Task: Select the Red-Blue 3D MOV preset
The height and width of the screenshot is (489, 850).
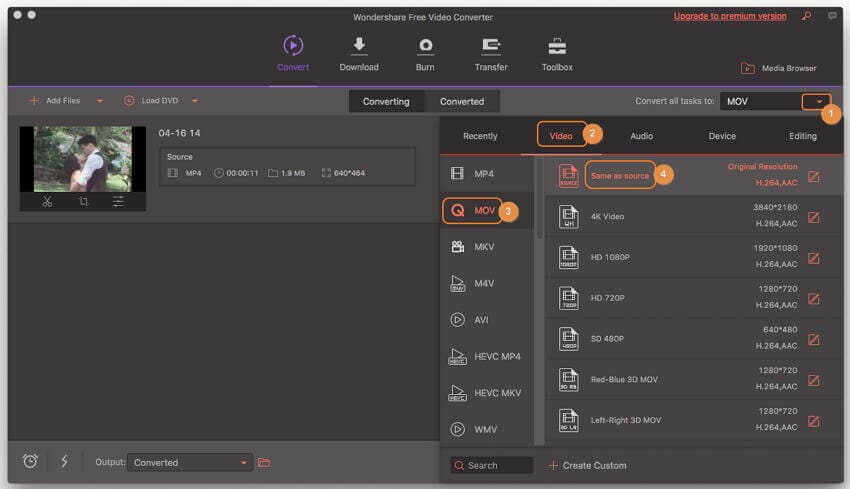Action: click(x=693, y=379)
